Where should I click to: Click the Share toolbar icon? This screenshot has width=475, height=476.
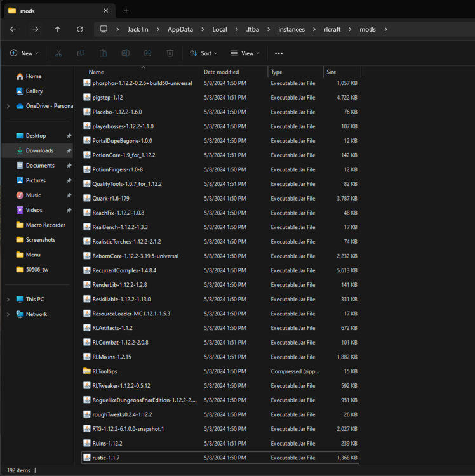pyautogui.click(x=148, y=53)
